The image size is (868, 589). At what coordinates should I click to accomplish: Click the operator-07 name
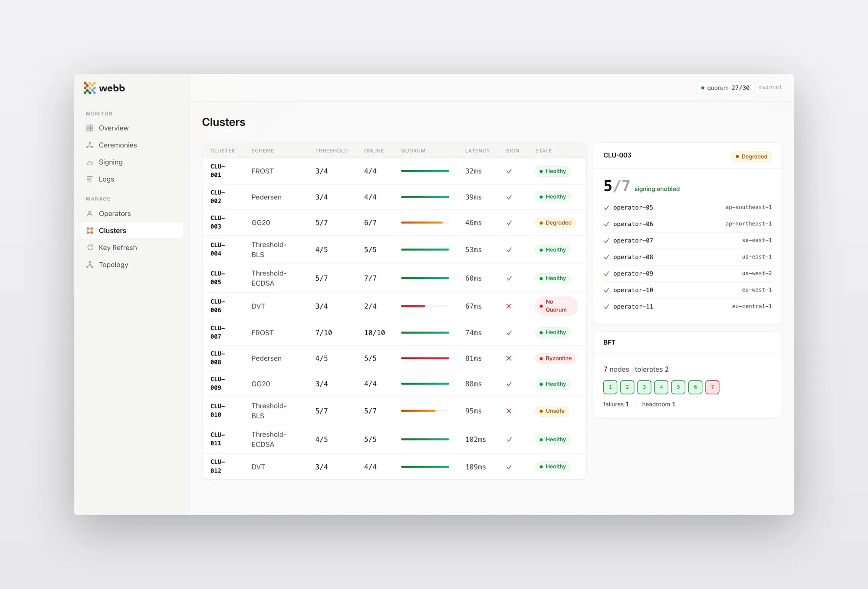click(x=633, y=241)
